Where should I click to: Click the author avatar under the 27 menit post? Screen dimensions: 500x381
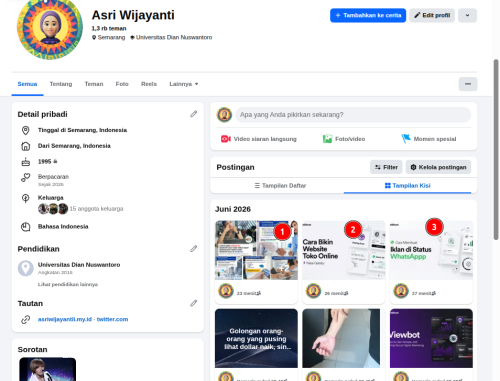tap(401, 291)
